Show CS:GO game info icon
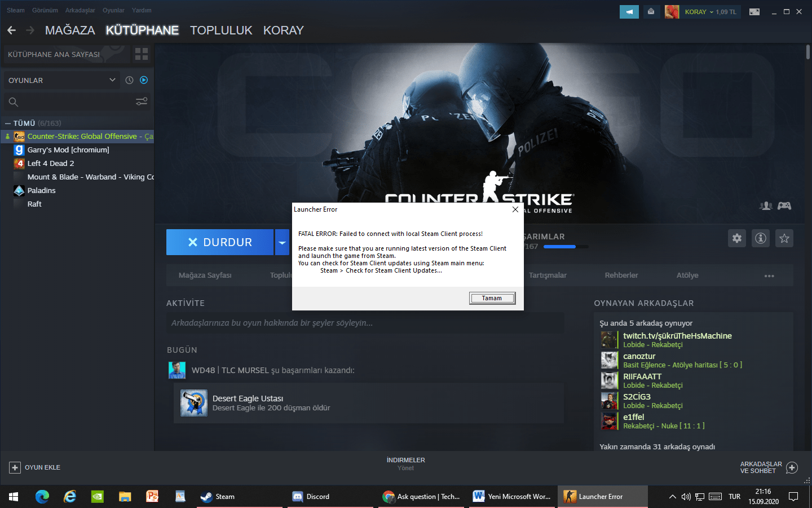This screenshot has height=508, width=812. coord(761,238)
